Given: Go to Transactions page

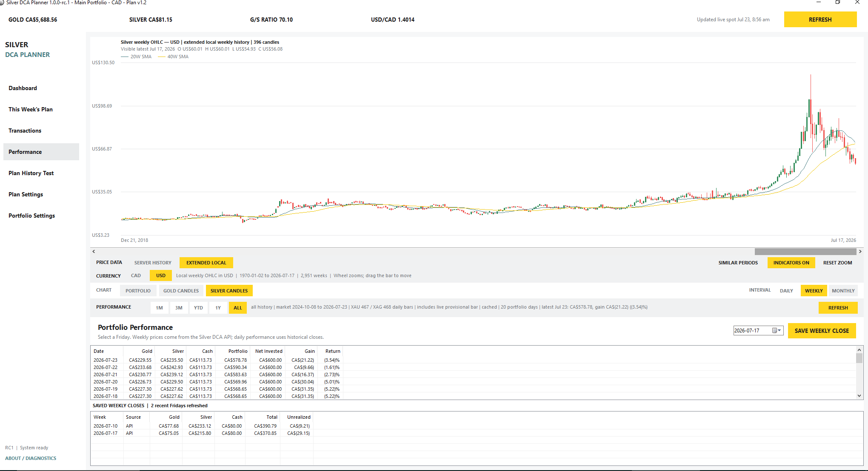Looking at the screenshot, I should tap(41, 131).
